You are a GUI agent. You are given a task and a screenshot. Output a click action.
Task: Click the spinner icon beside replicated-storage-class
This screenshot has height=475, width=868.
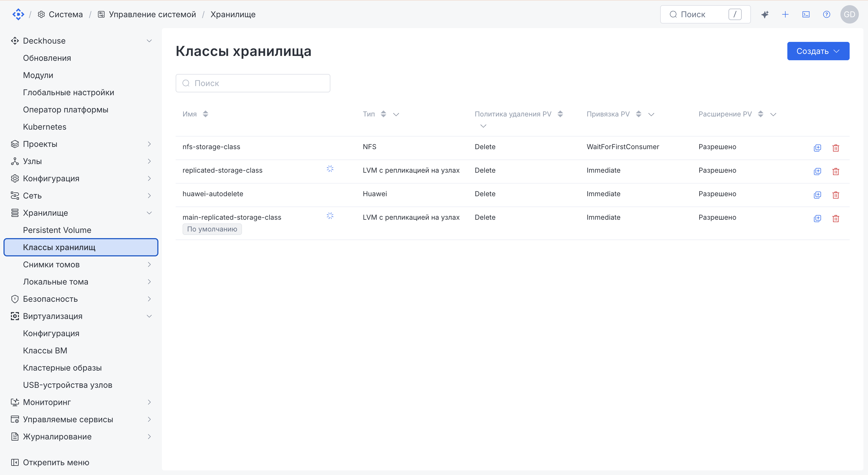click(330, 169)
